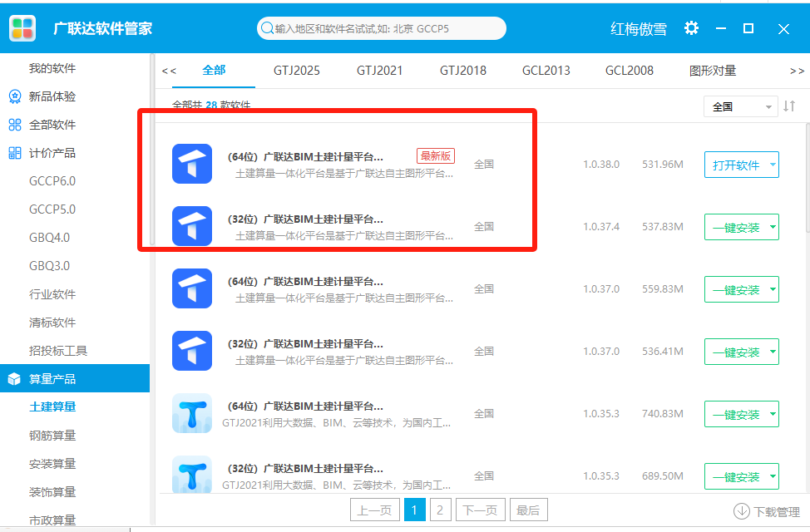Viewport: 810px width, 532px height.
Task: Click the 下载管理 download arrow icon
Action: click(x=741, y=511)
